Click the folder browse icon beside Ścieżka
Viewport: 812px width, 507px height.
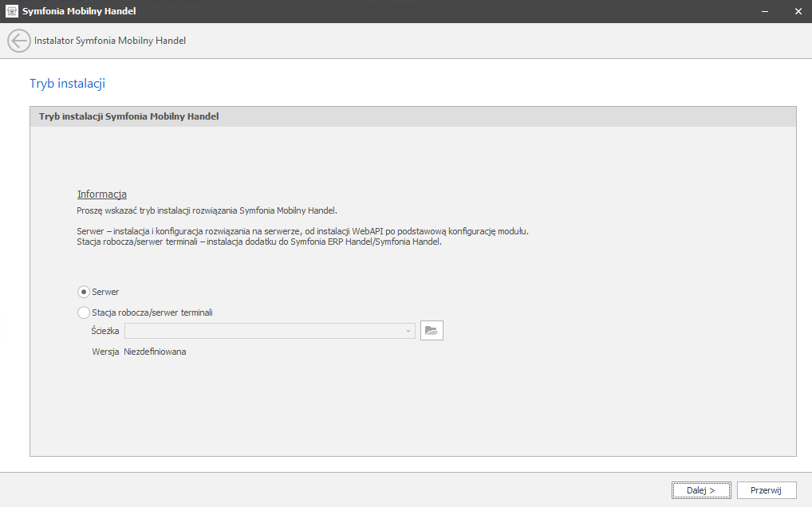click(x=432, y=331)
